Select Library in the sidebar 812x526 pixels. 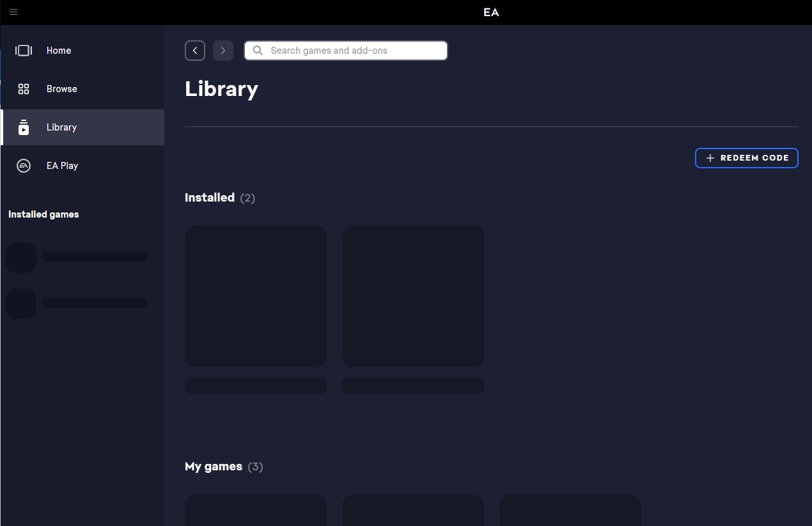(x=82, y=127)
